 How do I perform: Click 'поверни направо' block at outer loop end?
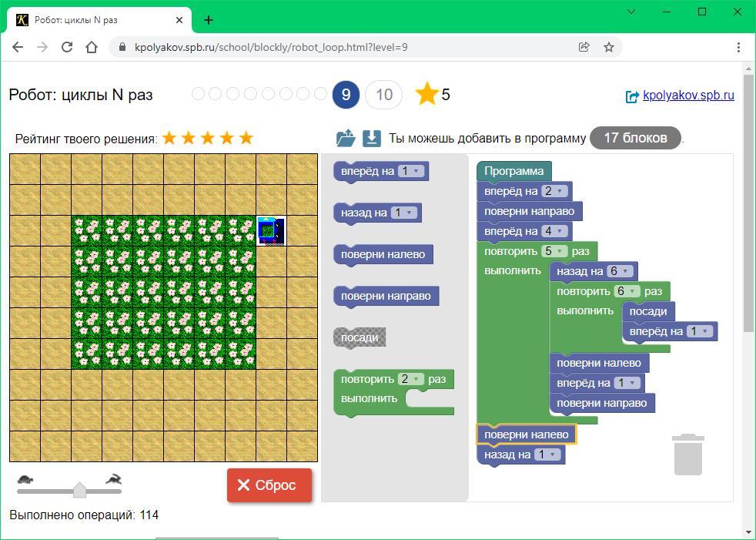pyautogui.click(x=602, y=403)
